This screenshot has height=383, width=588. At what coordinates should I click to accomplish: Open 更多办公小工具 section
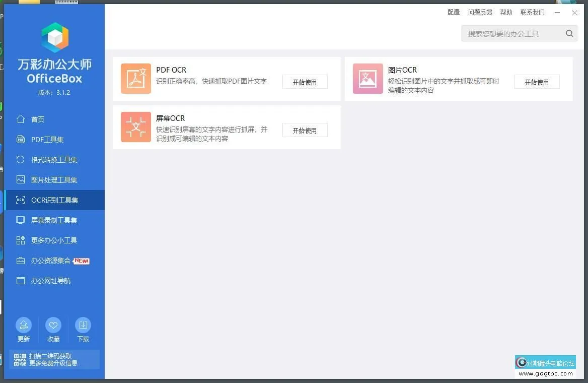tap(54, 240)
